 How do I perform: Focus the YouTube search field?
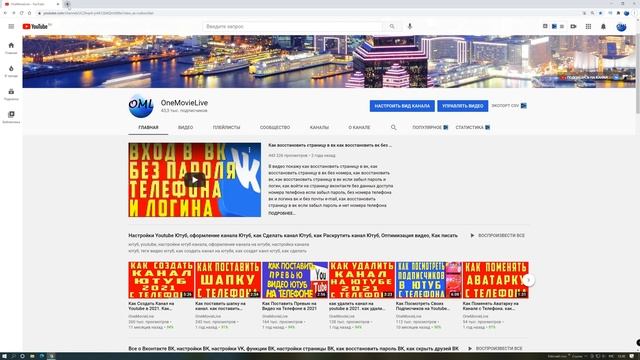coord(292,27)
